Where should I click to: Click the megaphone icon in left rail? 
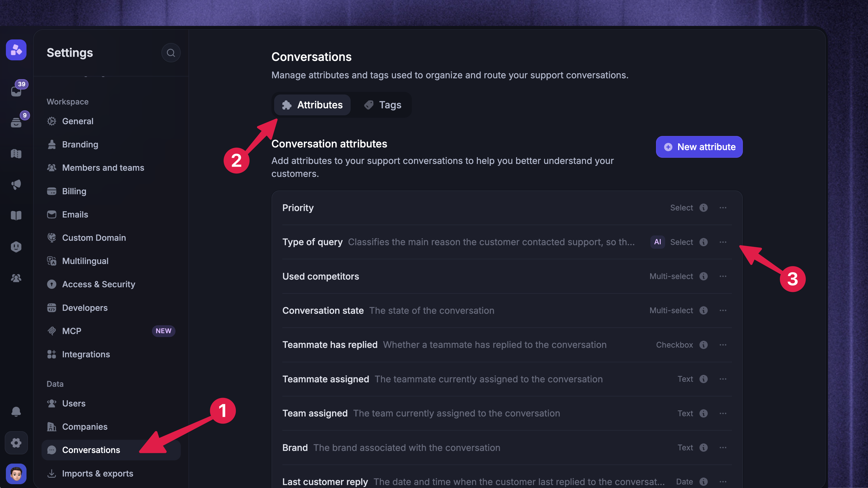16,185
